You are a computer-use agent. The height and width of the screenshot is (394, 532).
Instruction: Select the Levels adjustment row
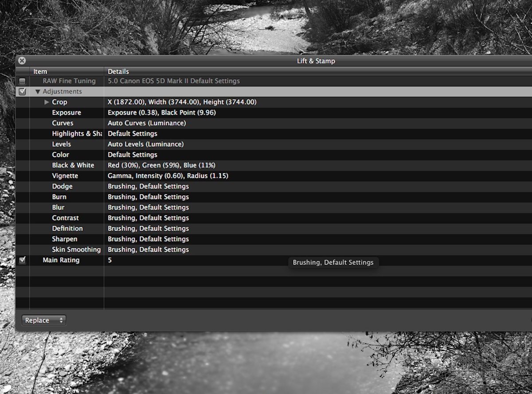pos(61,144)
